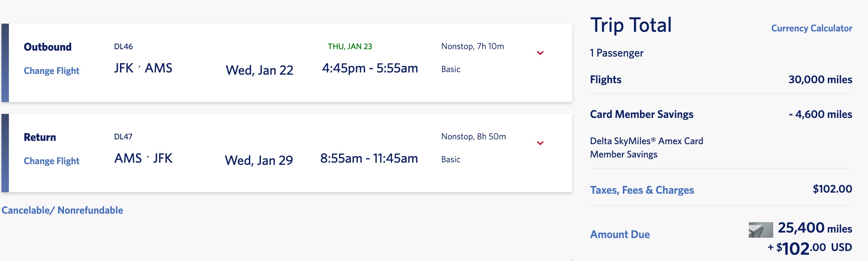Click the JFK to AMS route text

143,68
